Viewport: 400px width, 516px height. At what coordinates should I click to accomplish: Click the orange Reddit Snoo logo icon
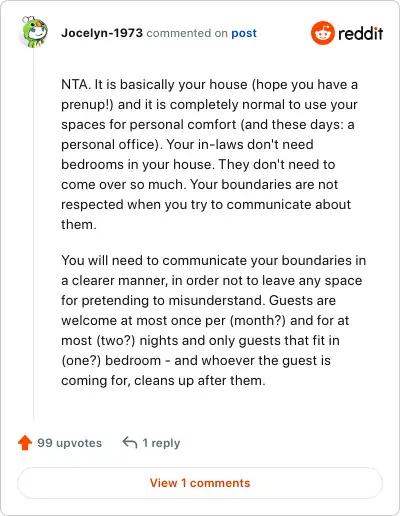tap(322, 33)
